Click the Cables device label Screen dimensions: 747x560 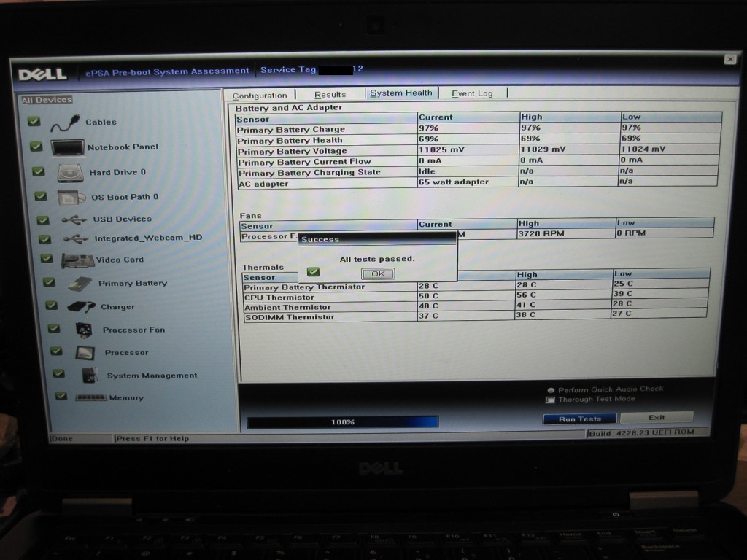[101, 122]
